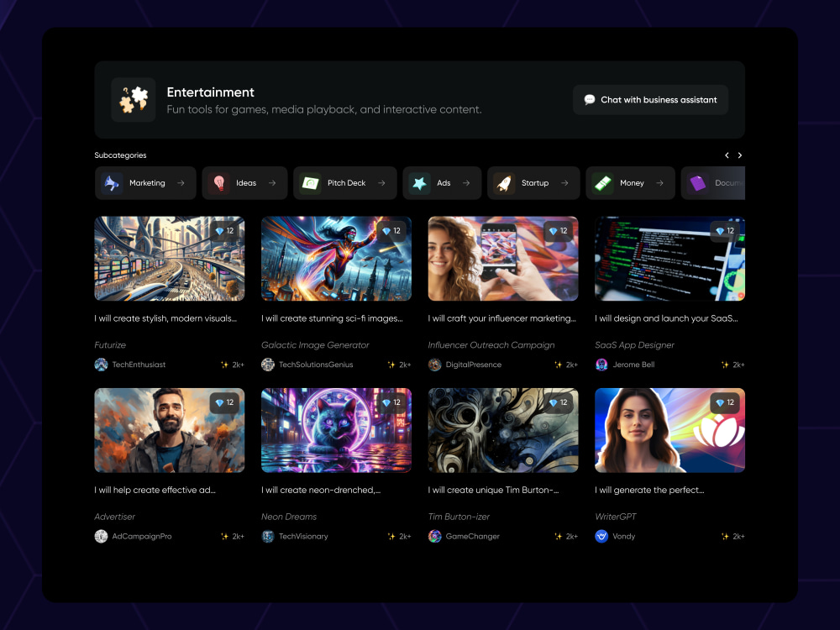Open 'I will create neon-drenched,...' title
The width and height of the screenshot is (840, 630).
click(x=321, y=490)
